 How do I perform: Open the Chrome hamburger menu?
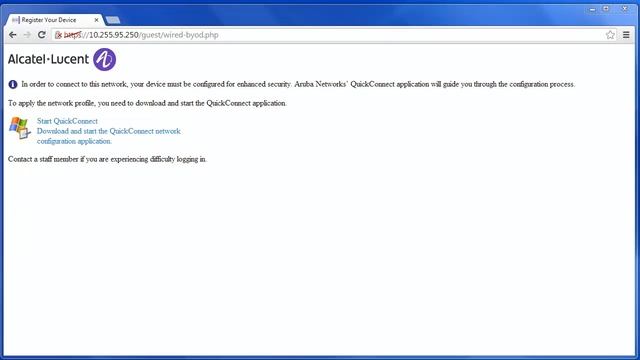[x=626, y=35]
